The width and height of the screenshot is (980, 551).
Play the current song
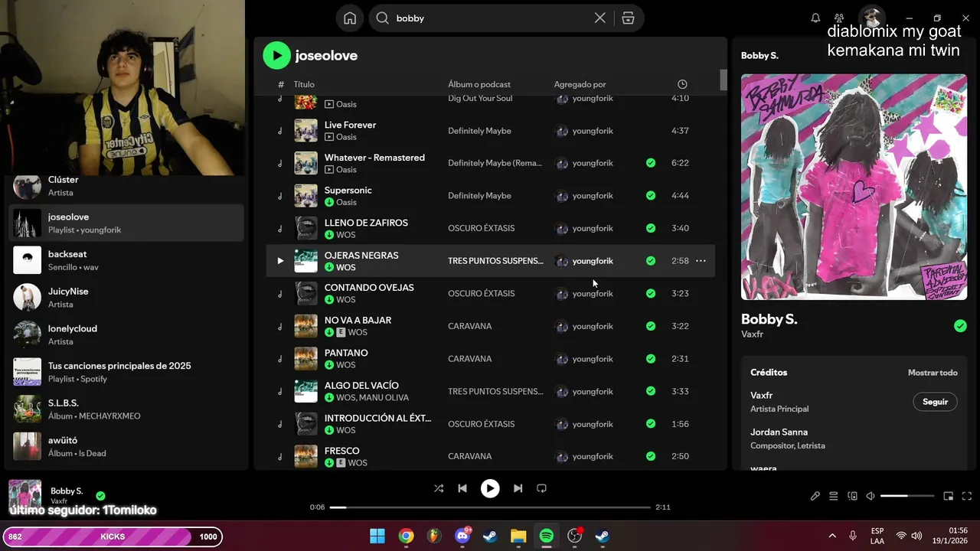pos(490,488)
